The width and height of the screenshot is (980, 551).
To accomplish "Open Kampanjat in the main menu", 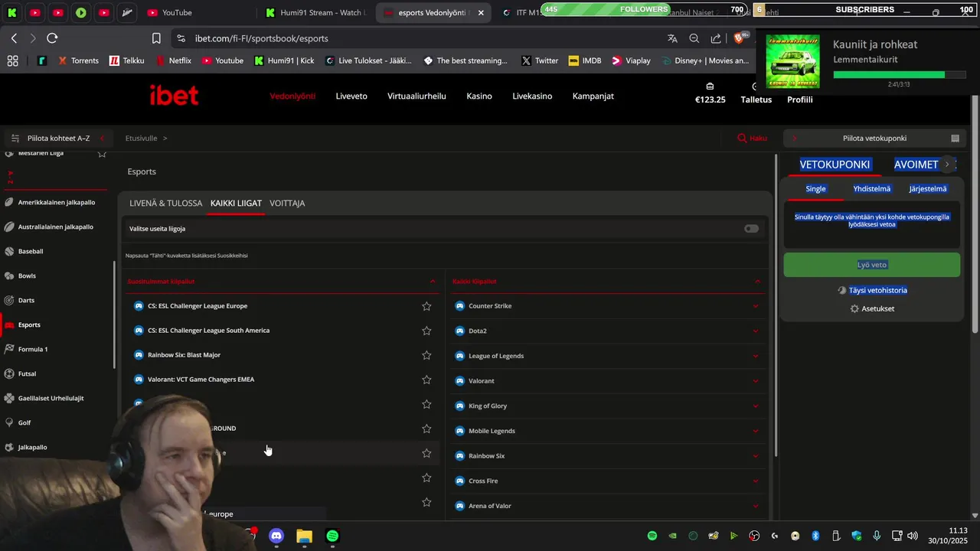I will 593,96.
